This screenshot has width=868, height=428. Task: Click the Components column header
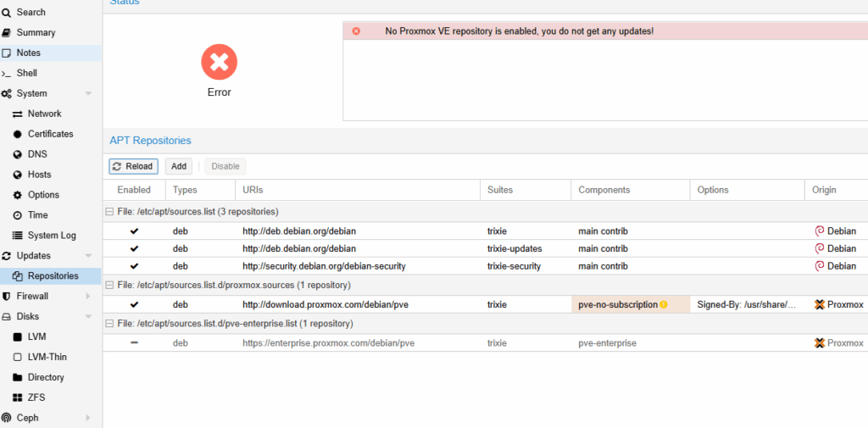[x=631, y=190]
